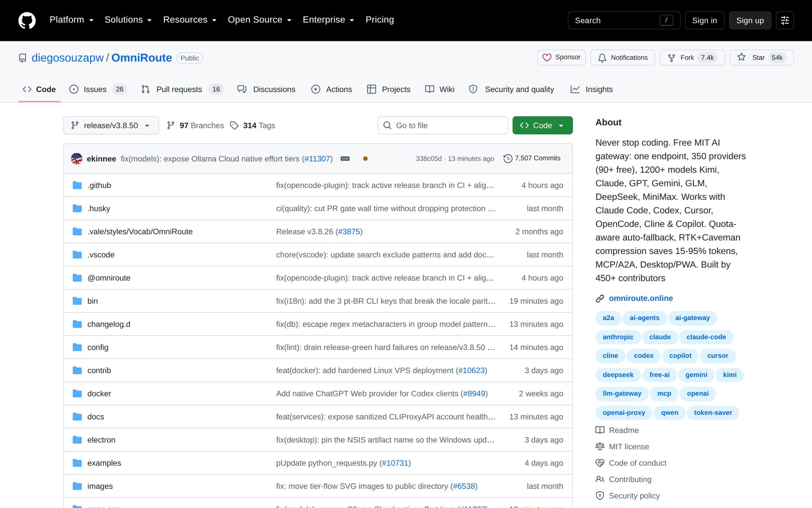The width and height of the screenshot is (812, 508).
Task: Select the token-saver topic tag
Action: coord(713,412)
